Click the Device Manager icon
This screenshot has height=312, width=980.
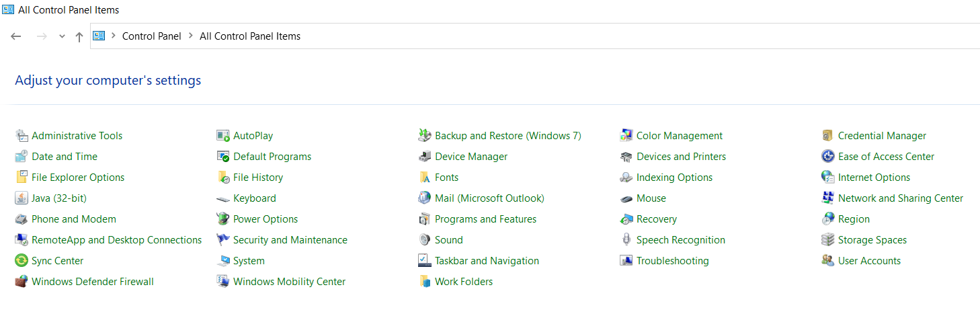click(x=424, y=157)
